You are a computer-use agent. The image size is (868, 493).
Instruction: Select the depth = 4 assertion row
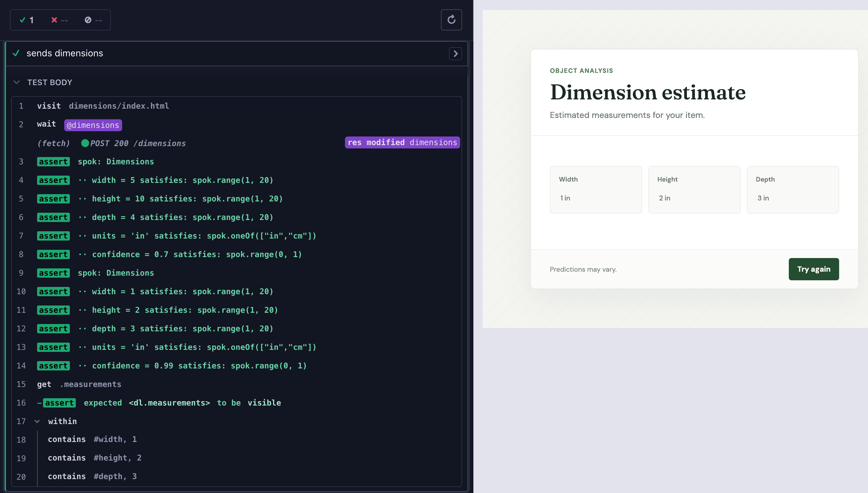coord(236,217)
